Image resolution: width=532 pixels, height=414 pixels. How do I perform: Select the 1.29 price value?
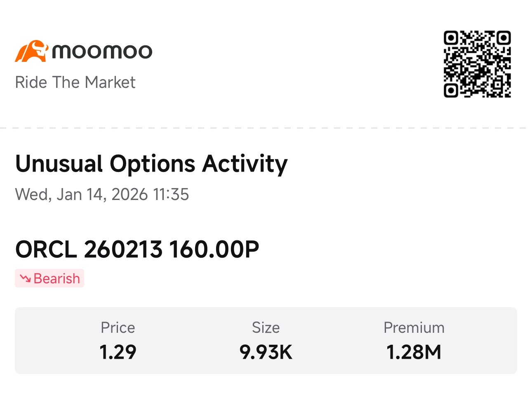pyautogui.click(x=118, y=352)
